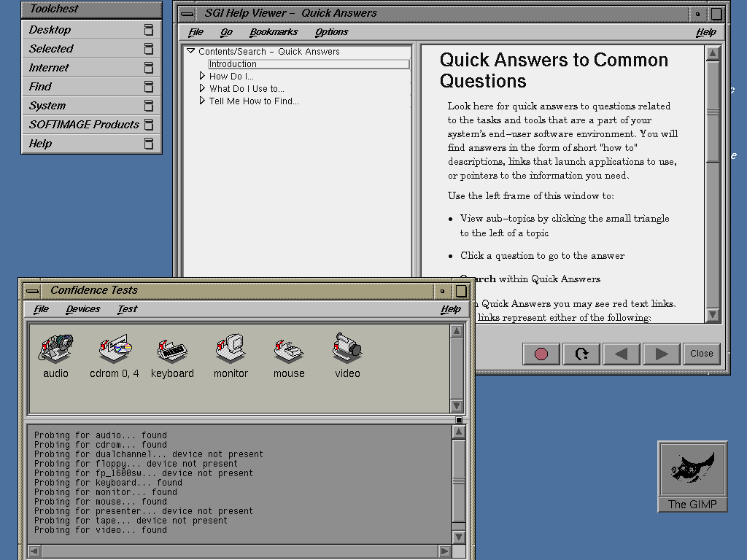Select the mouse test icon
Image resolution: width=747 pixels, height=560 pixels.
point(289,352)
